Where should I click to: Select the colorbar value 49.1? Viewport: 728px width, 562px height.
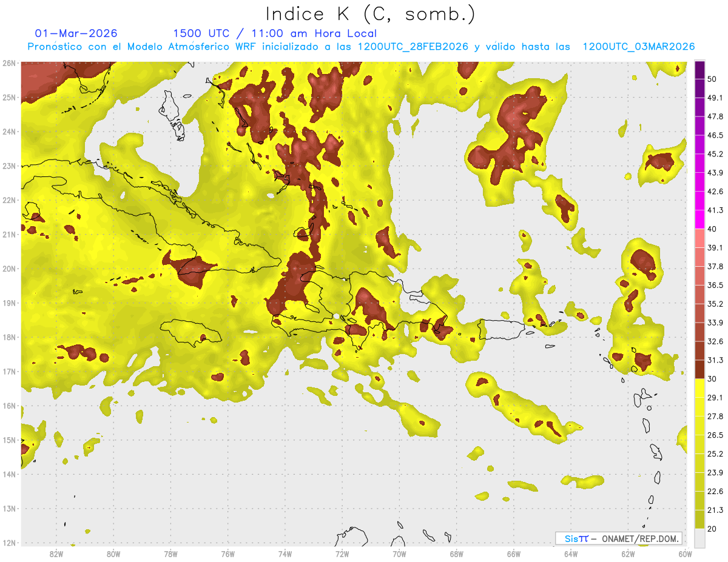click(715, 98)
